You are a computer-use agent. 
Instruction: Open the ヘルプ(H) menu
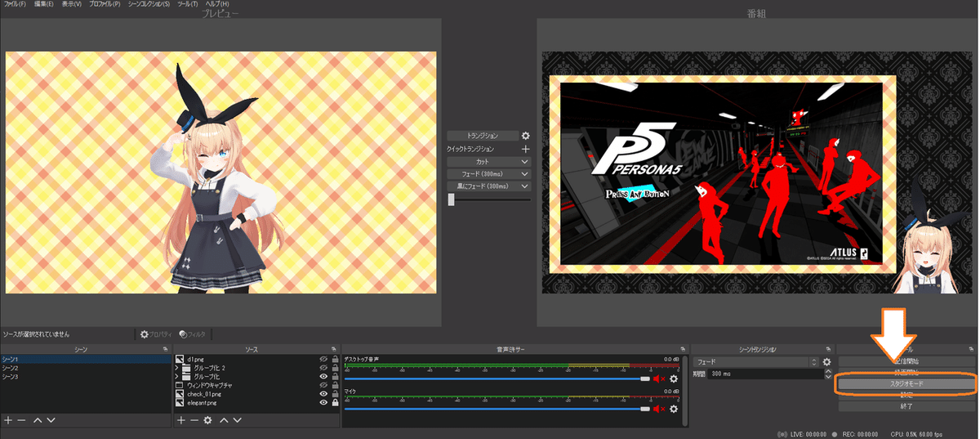(x=217, y=4)
